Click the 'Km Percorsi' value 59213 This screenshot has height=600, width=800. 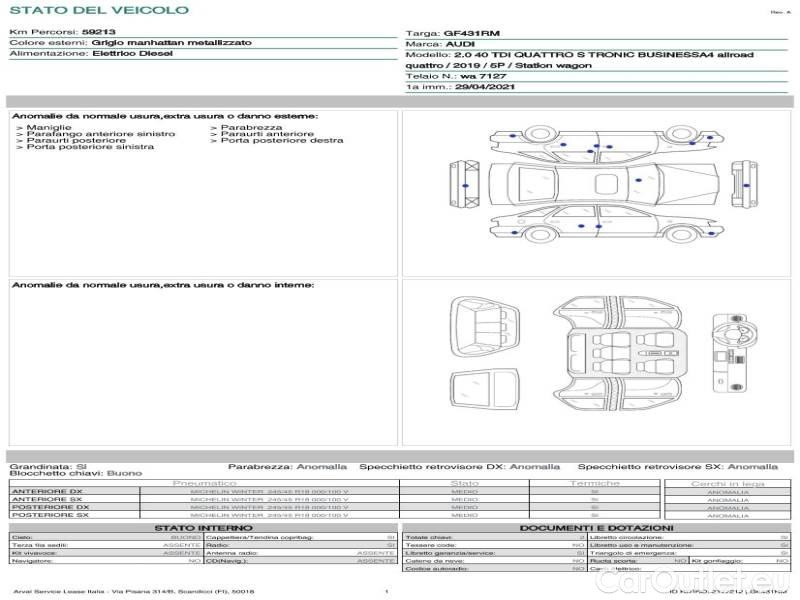coord(98,32)
